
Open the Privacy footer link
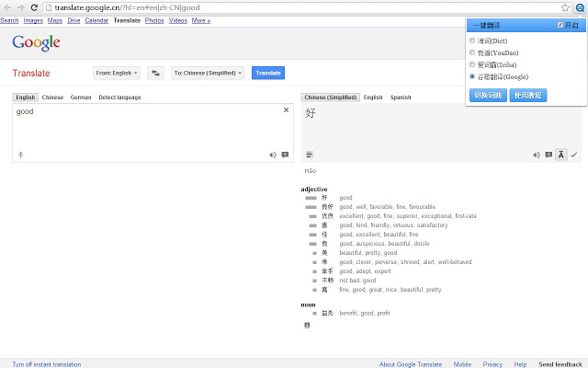492,364
